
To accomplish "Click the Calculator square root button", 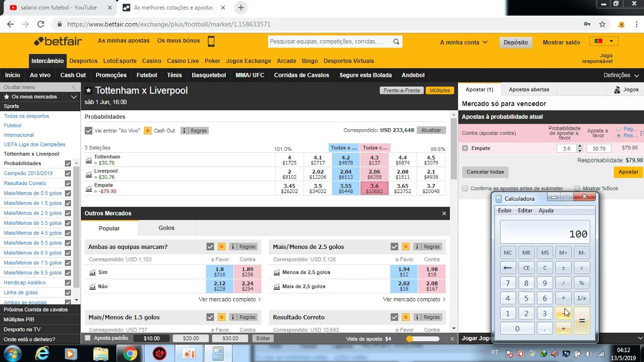I will [x=582, y=268].
